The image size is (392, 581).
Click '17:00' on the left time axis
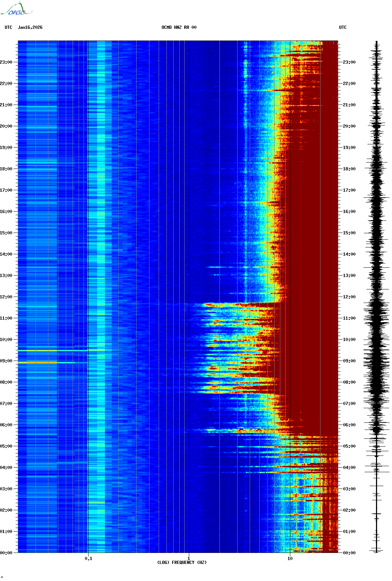pos(6,190)
